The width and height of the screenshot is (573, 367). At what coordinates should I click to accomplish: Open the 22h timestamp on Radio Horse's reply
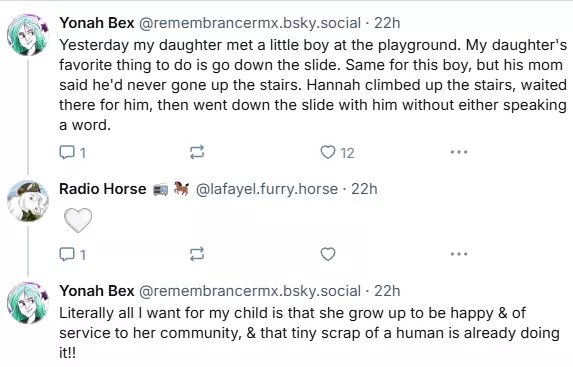(x=364, y=189)
